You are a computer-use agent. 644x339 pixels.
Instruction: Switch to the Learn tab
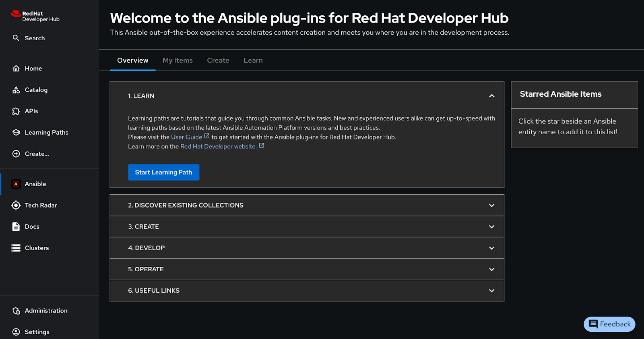(253, 60)
